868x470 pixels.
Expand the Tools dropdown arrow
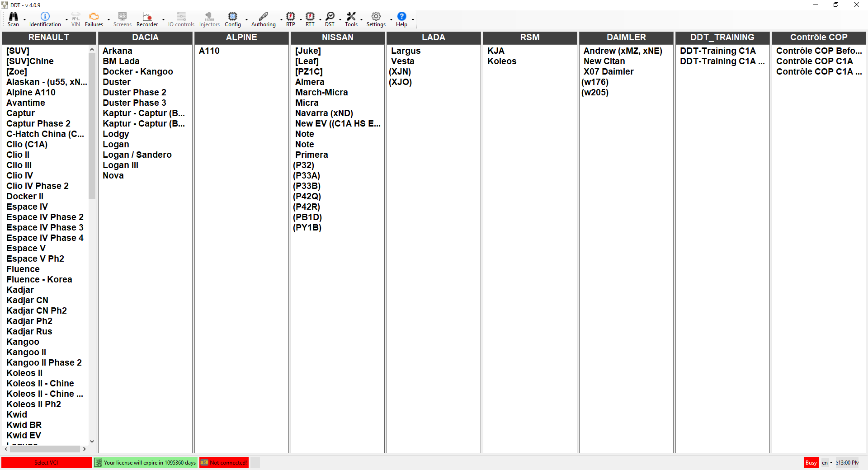(x=362, y=19)
